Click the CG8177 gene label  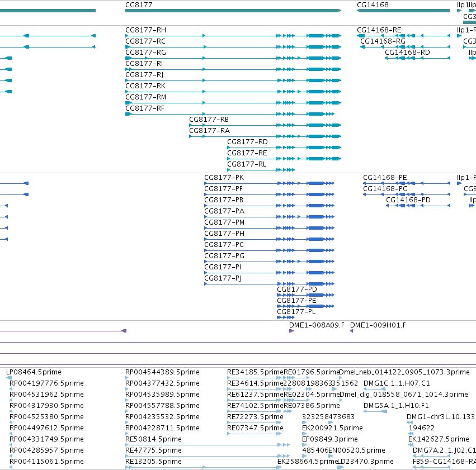pyautogui.click(x=139, y=5)
